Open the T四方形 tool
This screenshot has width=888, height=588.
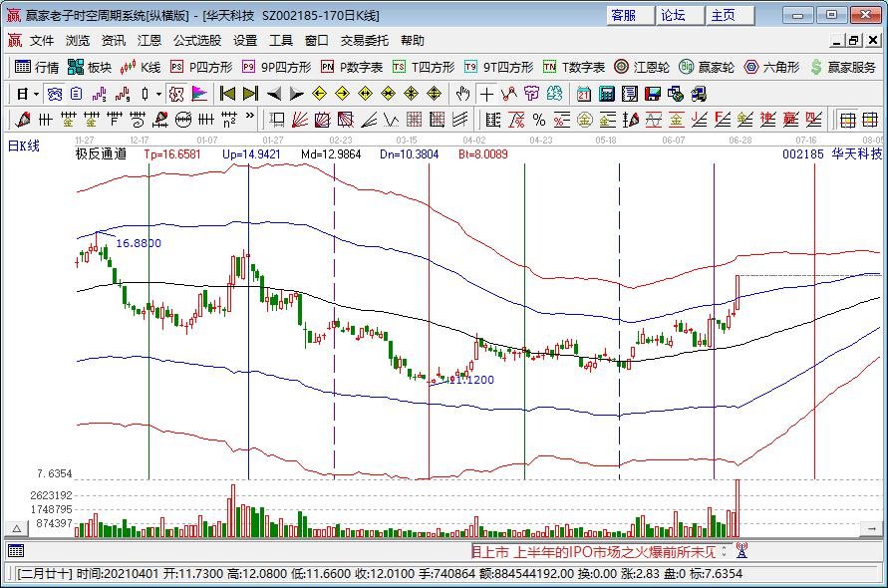[425, 68]
